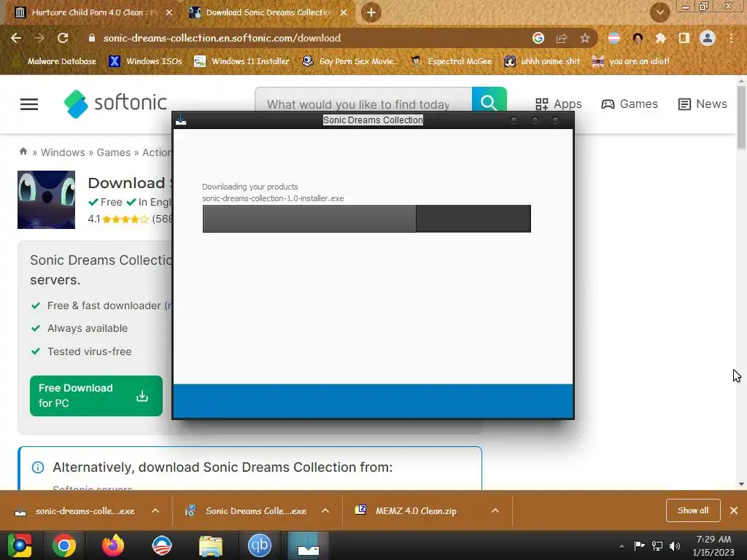Click the Sonic Dreams Collection installer title
747x560 pixels.
point(373,120)
